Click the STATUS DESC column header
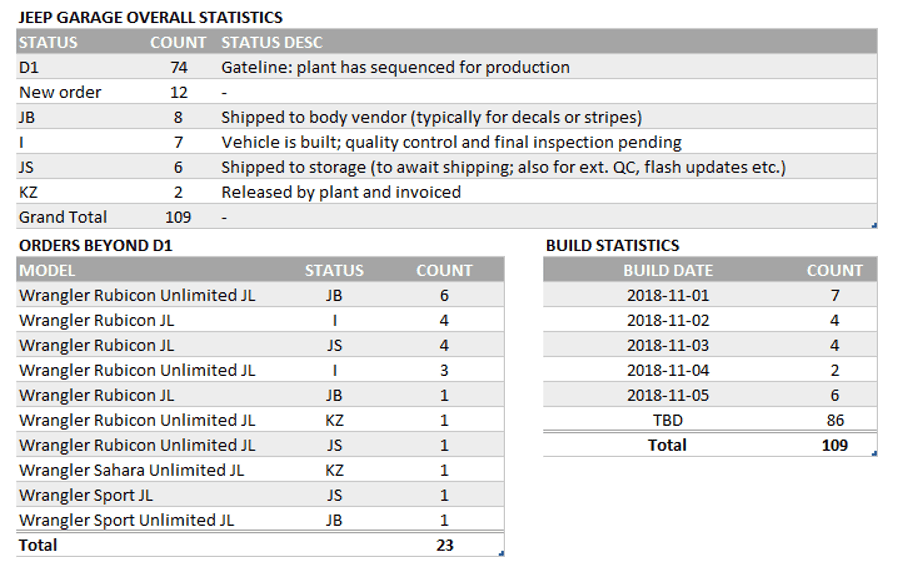This screenshot has height=577, width=898. click(x=272, y=42)
